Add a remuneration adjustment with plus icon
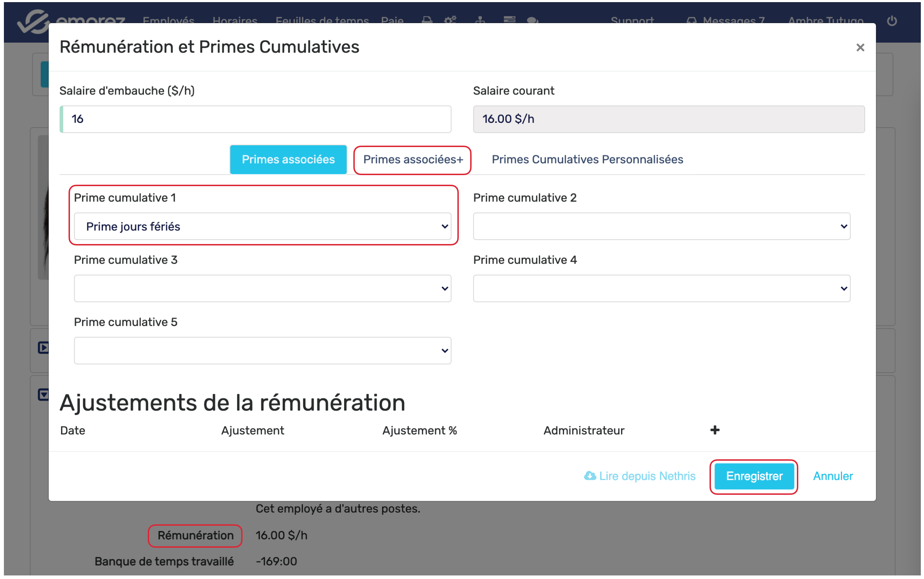The height and width of the screenshot is (579, 924). pos(714,430)
